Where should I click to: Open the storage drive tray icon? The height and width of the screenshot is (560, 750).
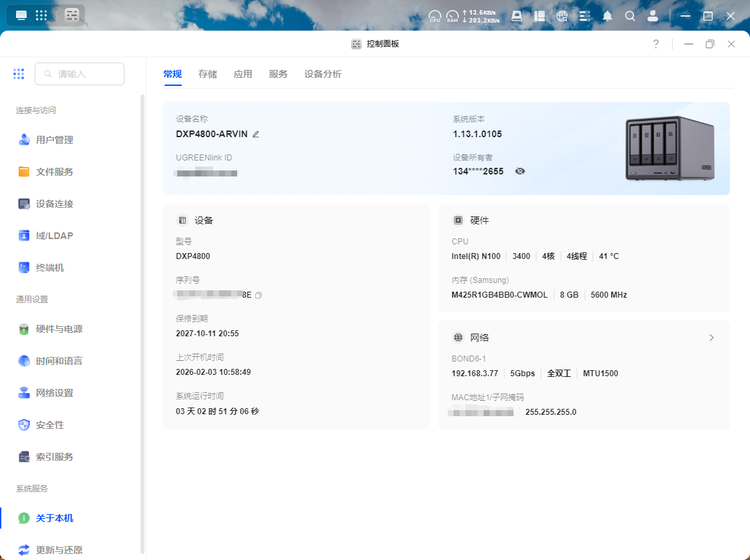[x=517, y=16]
